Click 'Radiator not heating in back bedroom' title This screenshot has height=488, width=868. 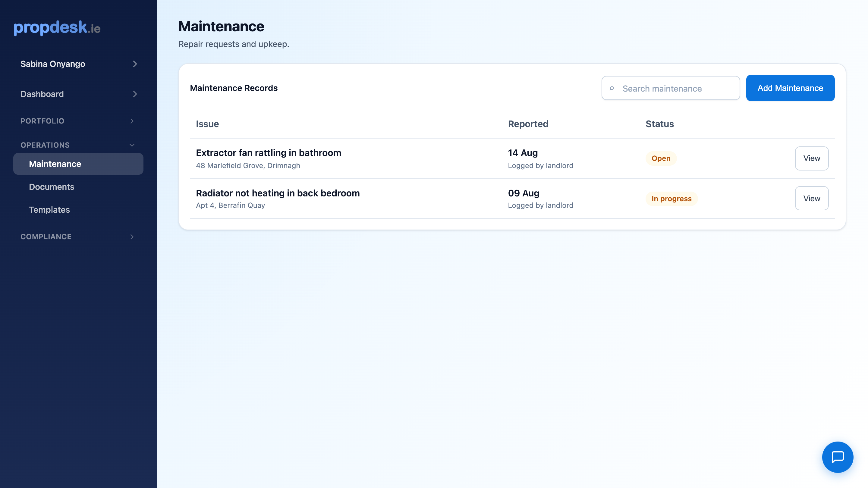278,193
